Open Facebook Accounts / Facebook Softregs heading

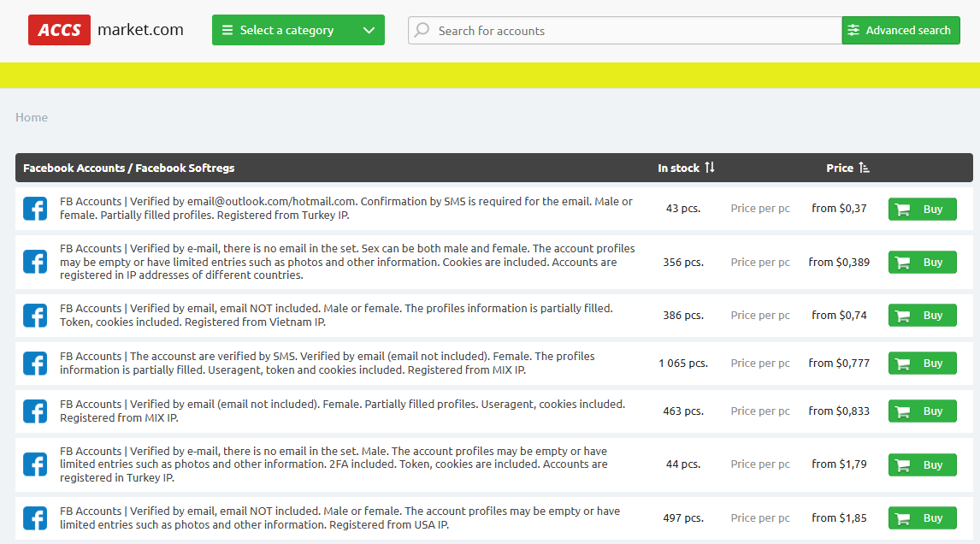[x=129, y=168]
